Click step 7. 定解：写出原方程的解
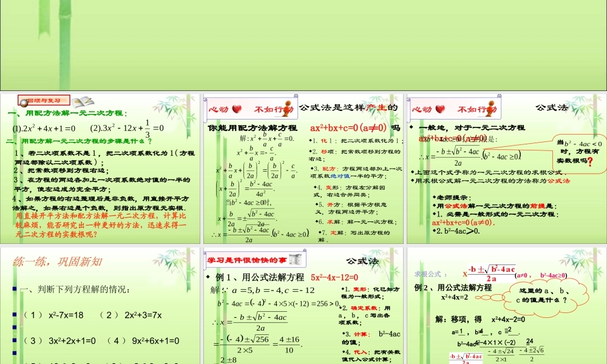This screenshot has width=607, height=364. coord(354,236)
